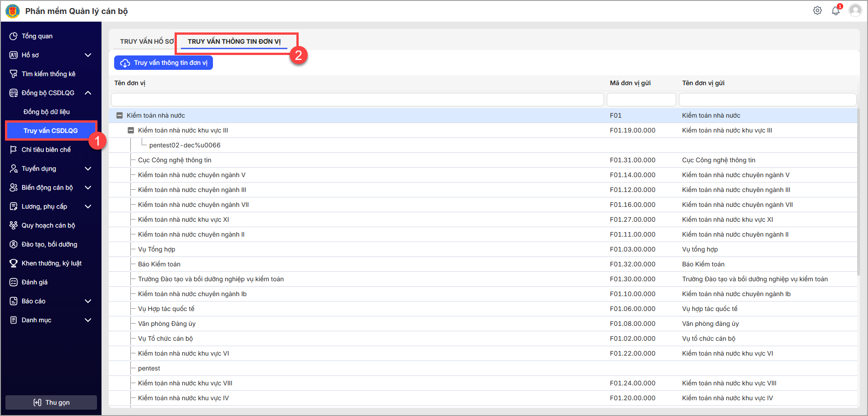This screenshot has width=868, height=416.
Task: Open the notifications bell
Action: click(836, 10)
